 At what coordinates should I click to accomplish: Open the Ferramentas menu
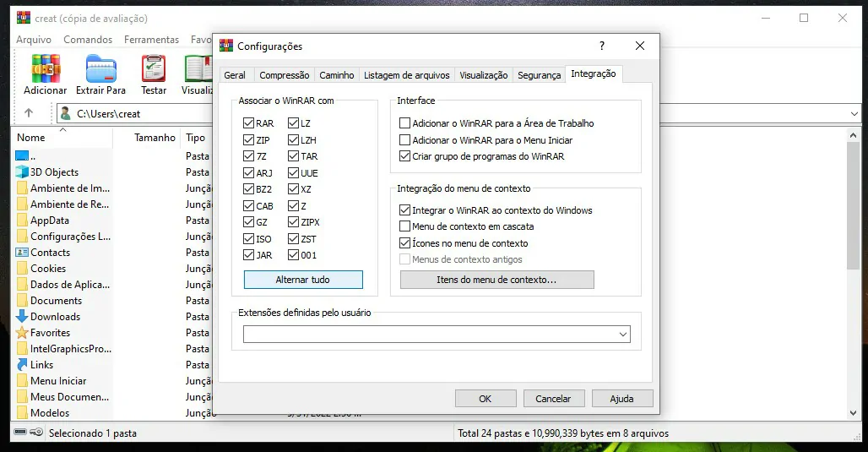point(151,40)
